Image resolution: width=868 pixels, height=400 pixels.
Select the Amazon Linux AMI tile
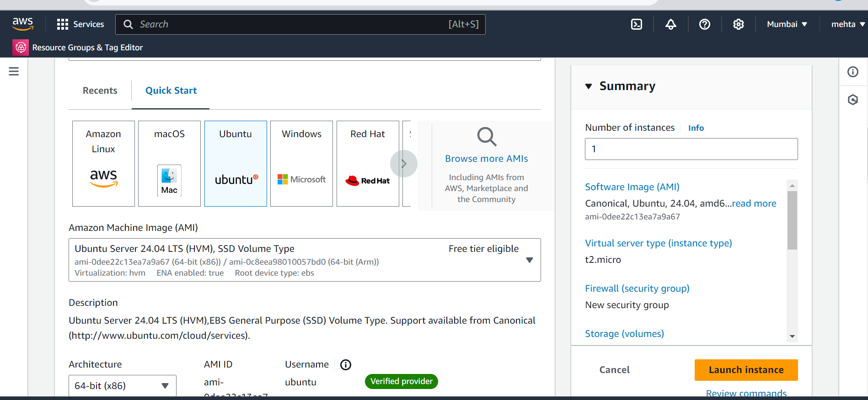103,164
